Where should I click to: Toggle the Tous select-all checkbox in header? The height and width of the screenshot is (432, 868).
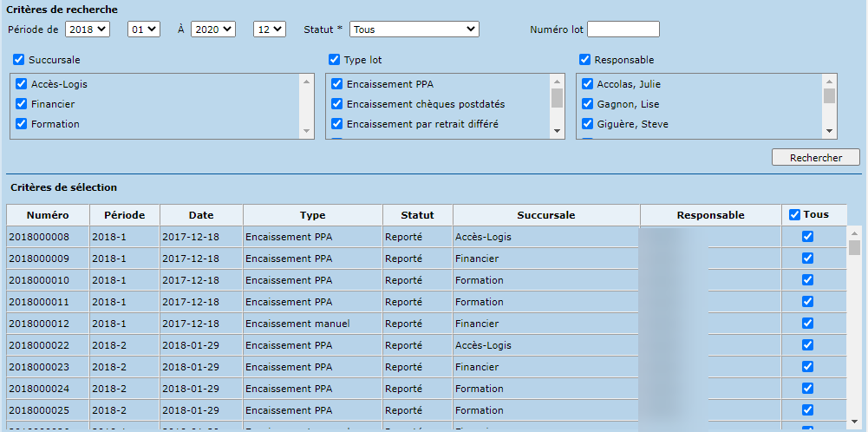795,215
